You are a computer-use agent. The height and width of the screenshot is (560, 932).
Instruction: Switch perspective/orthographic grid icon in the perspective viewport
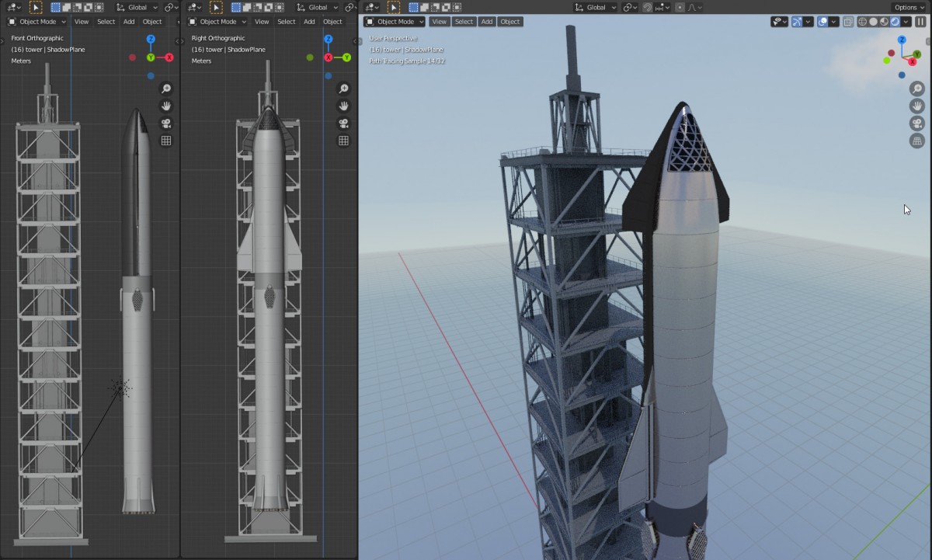[916, 141]
